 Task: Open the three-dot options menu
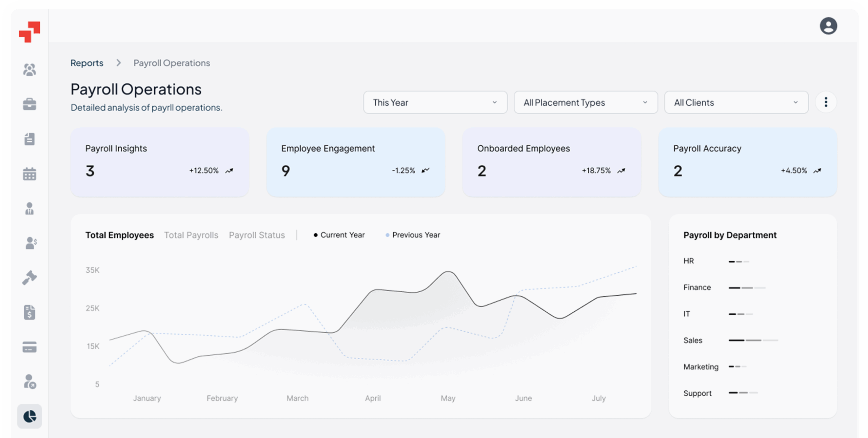pyautogui.click(x=826, y=102)
